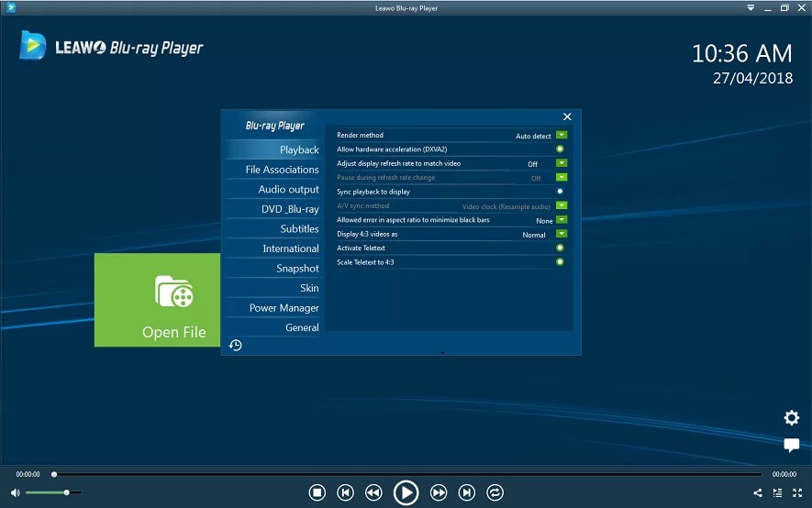Switch to Subtitles tab

click(x=274, y=228)
